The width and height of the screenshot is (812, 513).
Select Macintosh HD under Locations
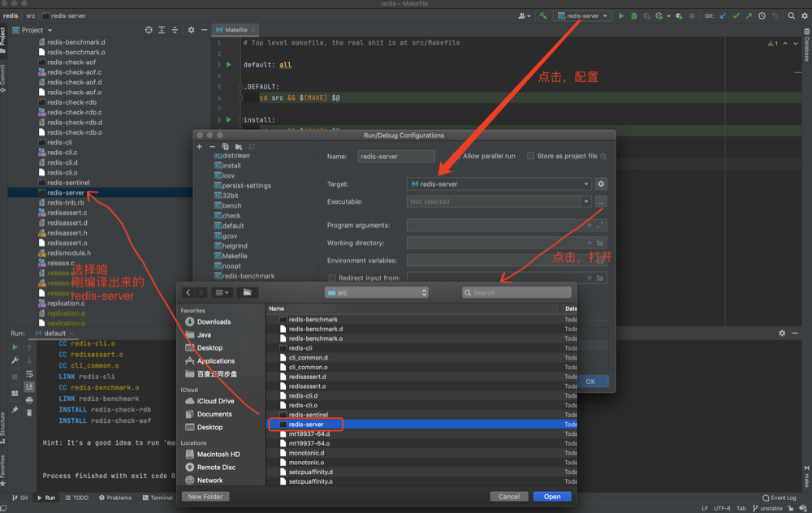pos(213,454)
